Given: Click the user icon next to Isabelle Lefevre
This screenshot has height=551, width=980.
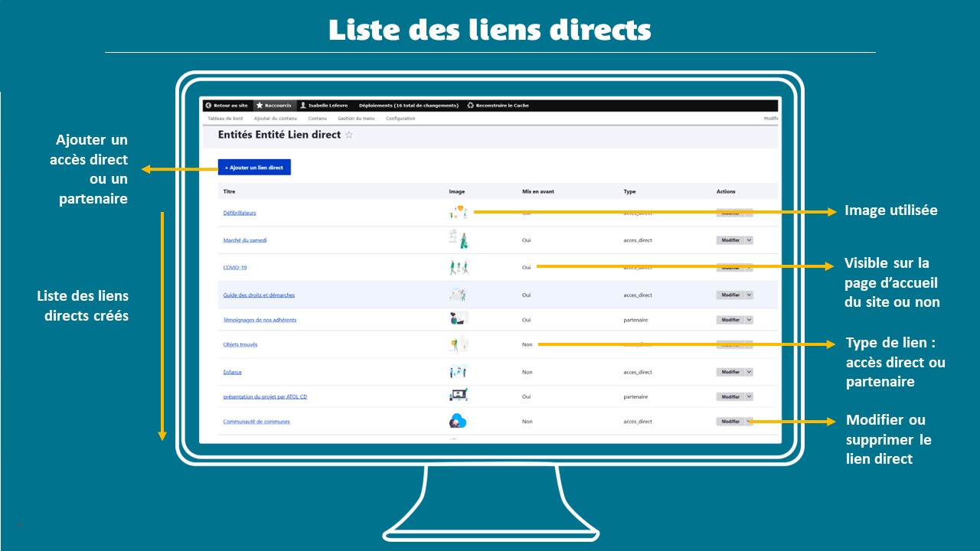Looking at the screenshot, I should [303, 106].
